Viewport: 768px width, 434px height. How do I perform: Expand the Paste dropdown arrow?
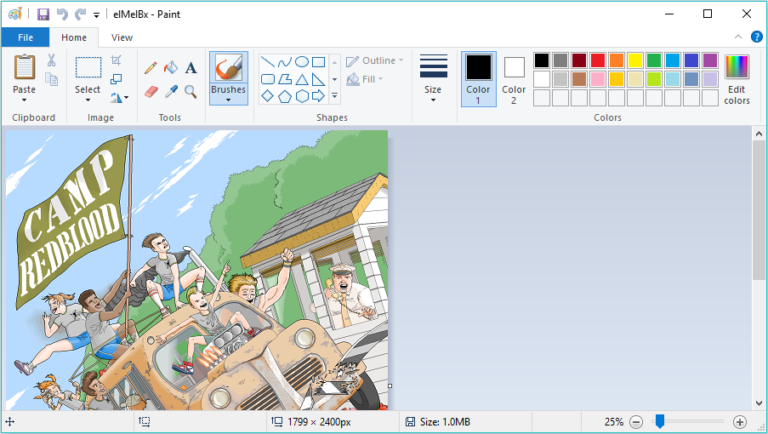[x=24, y=100]
